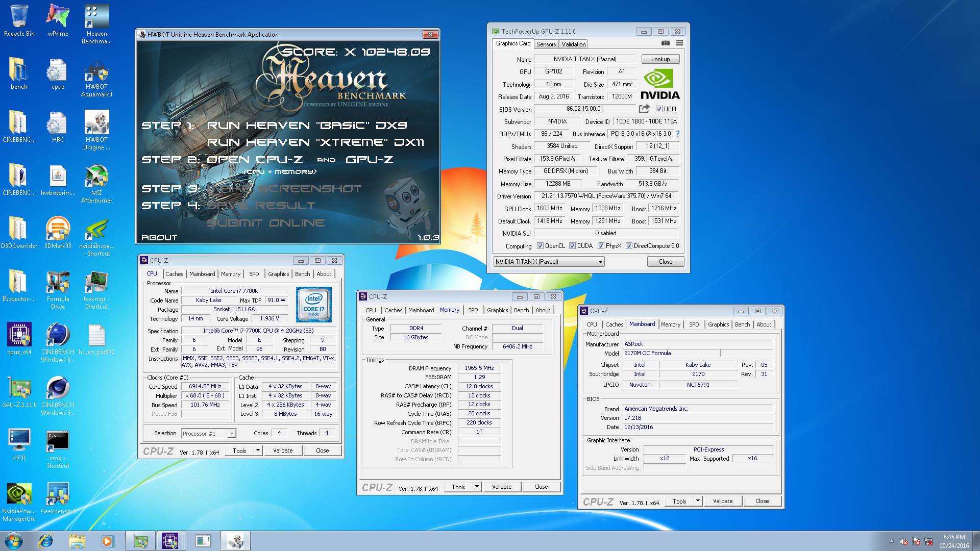The image size is (980, 551).
Task: Open the D3DOverrider desktop icon
Action: coord(19,233)
